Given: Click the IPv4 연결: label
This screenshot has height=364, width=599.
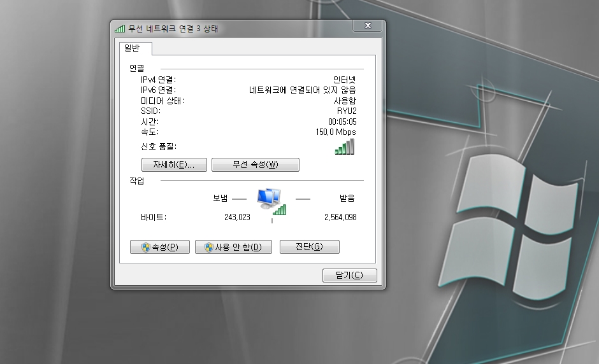Looking at the screenshot, I should click(158, 80).
